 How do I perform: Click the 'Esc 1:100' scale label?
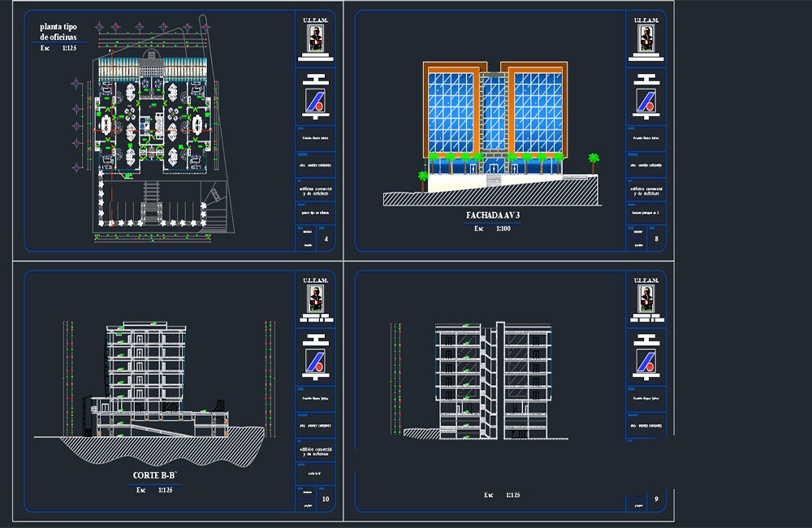(493, 228)
